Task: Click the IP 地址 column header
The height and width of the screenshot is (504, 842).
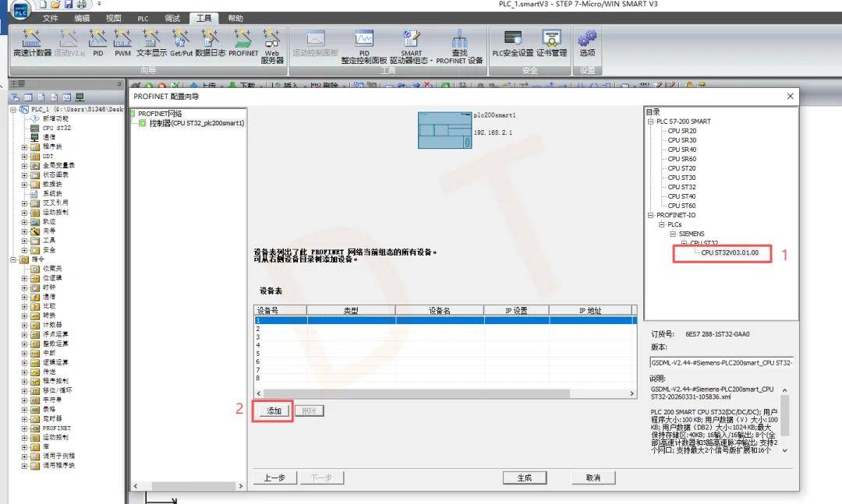Action: point(589,310)
